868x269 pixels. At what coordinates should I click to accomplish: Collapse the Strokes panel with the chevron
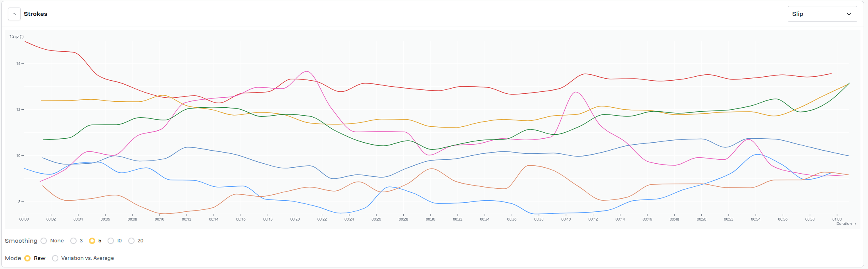click(14, 14)
